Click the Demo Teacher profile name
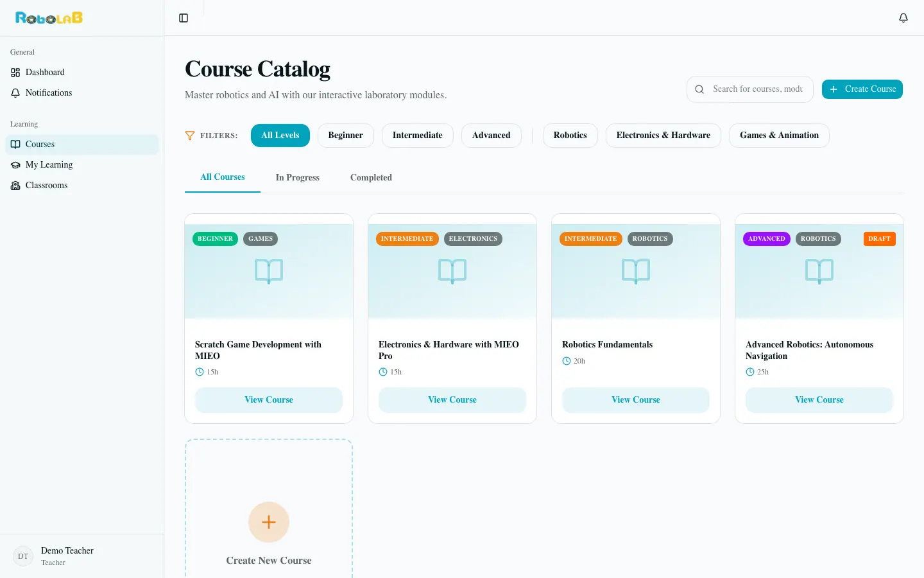 [x=67, y=551]
